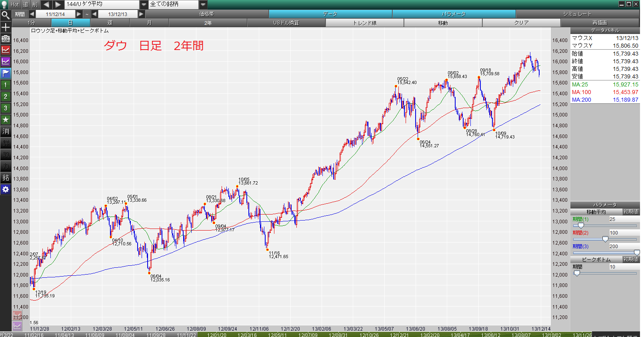Reset ピークボトム with 初期値 button
This screenshot has height=337, width=644.
(x=631, y=259)
